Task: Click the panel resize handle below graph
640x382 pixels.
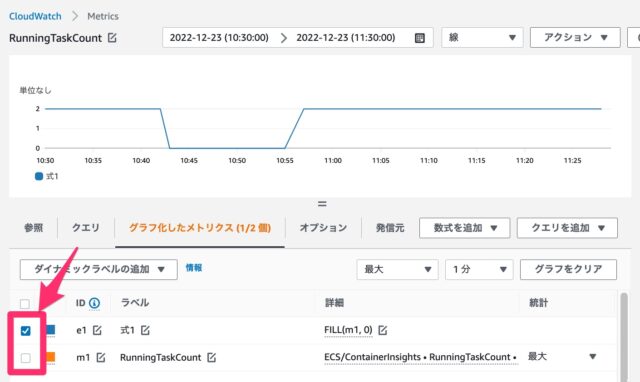Action: [x=322, y=204]
